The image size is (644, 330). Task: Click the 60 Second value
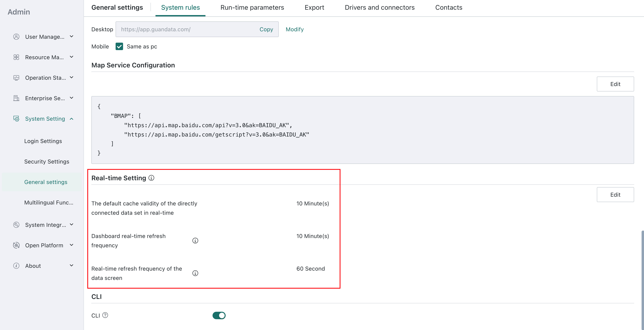tap(310, 269)
